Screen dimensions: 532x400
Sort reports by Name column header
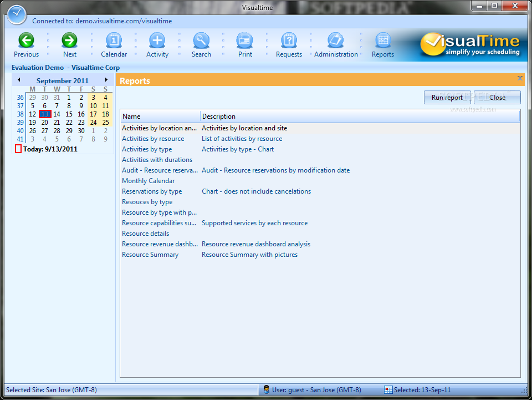tap(160, 116)
